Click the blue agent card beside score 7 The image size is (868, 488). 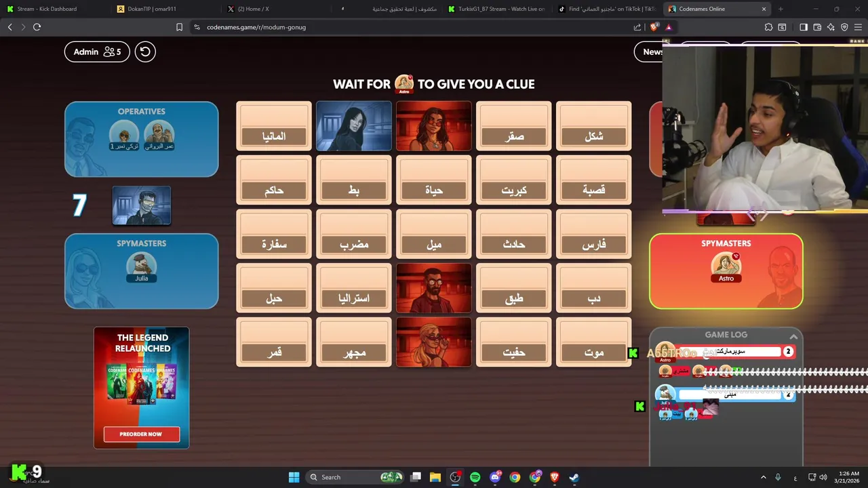(142, 205)
